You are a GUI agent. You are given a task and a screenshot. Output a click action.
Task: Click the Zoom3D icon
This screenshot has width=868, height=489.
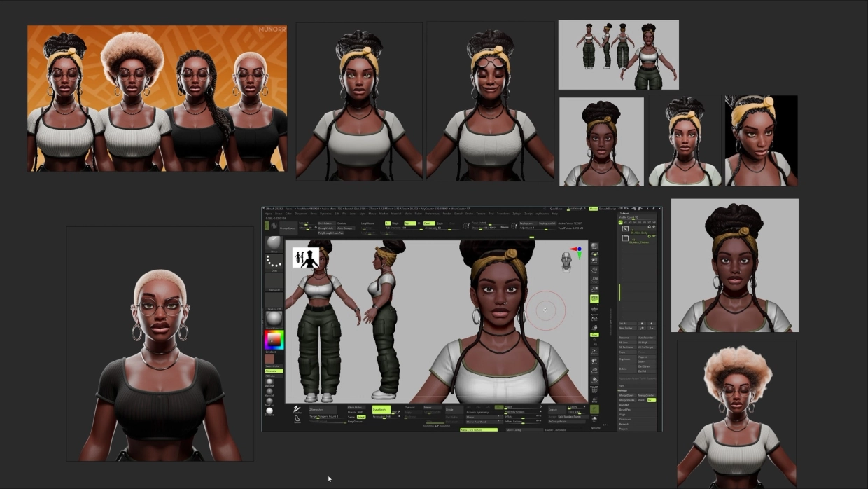pyautogui.click(x=594, y=371)
